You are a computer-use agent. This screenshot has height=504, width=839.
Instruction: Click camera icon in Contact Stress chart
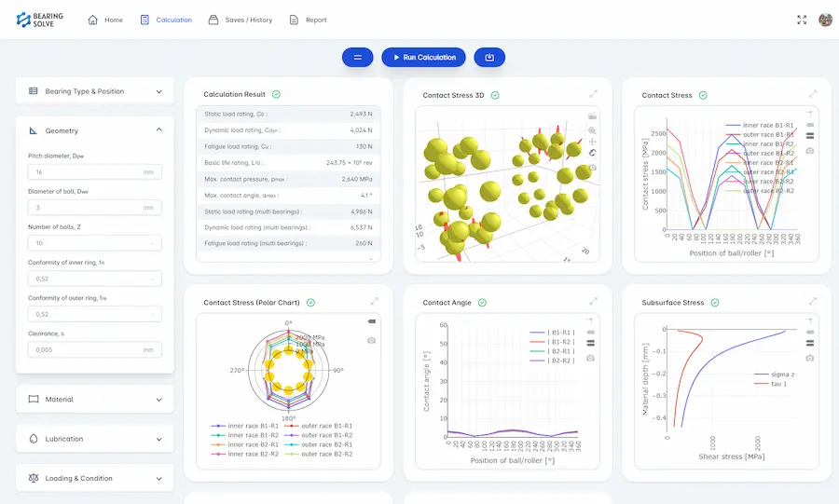809,151
